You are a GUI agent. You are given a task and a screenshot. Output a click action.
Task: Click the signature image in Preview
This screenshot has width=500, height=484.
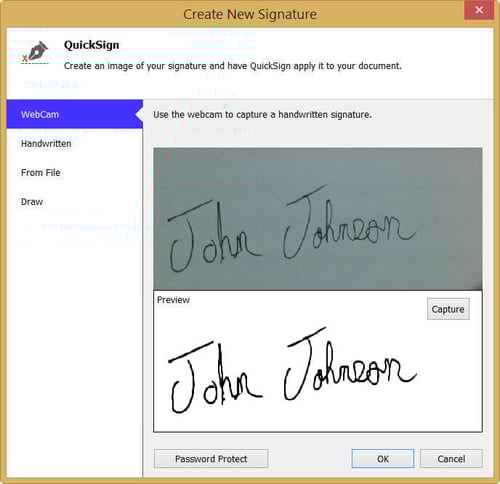coord(292,370)
